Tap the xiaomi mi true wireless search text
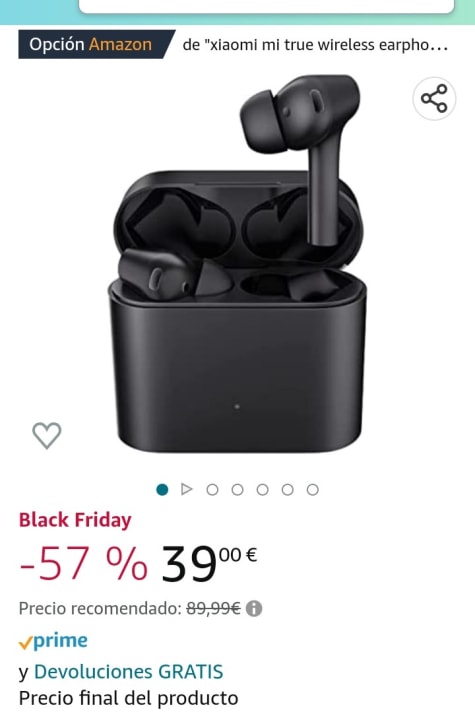 [x=315, y=45]
